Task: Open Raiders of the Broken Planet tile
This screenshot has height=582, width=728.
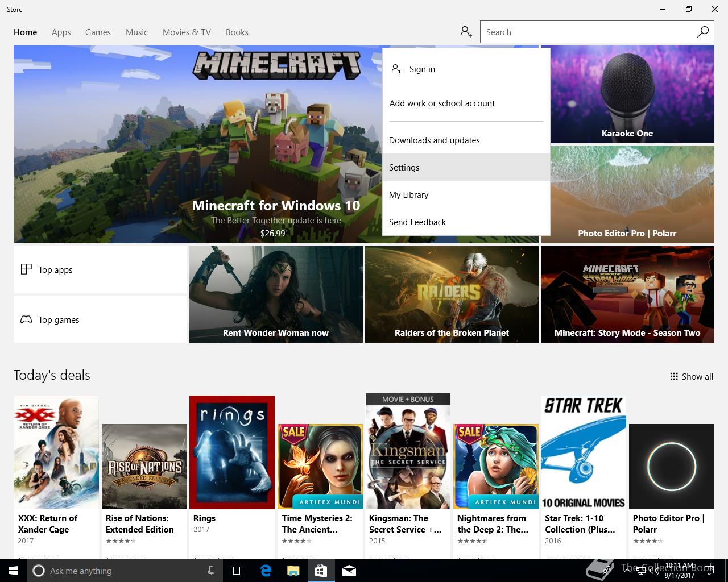Action: 452,294
